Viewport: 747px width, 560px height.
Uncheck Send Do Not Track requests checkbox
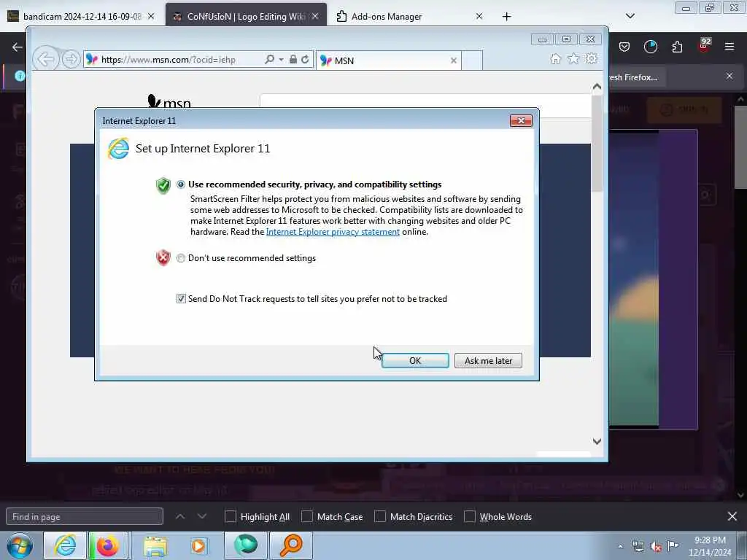point(181,298)
